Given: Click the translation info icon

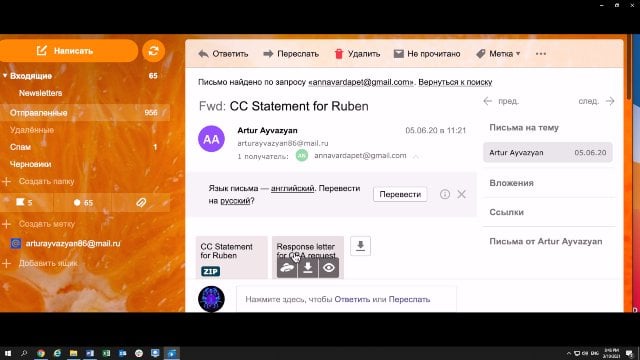Looking at the screenshot, I should 445,194.
